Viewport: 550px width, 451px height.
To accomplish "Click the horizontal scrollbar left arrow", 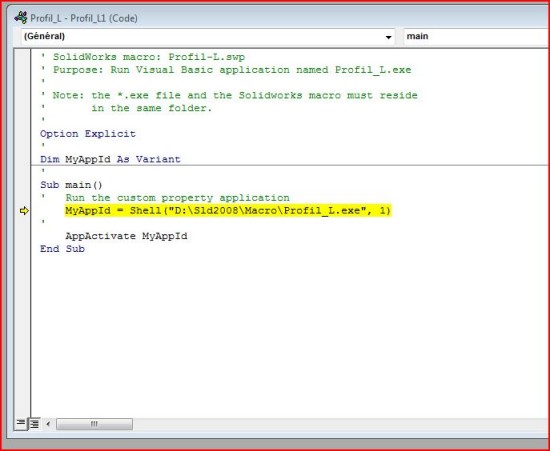I will [48, 424].
